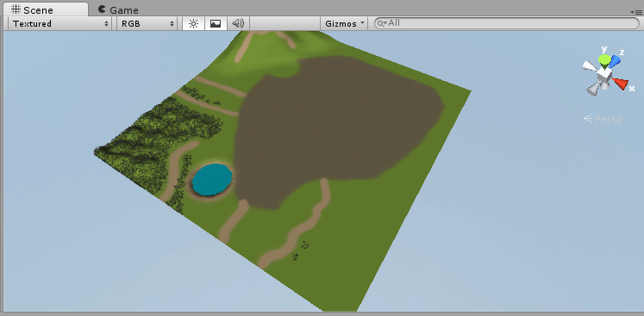Toggle the Persp projection label

[x=603, y=119]
